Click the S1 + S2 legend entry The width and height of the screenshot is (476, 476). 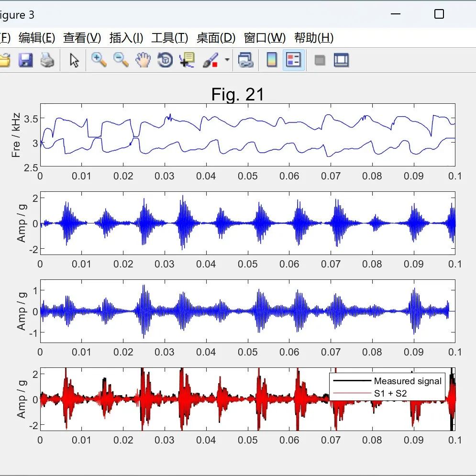(390, 393)
